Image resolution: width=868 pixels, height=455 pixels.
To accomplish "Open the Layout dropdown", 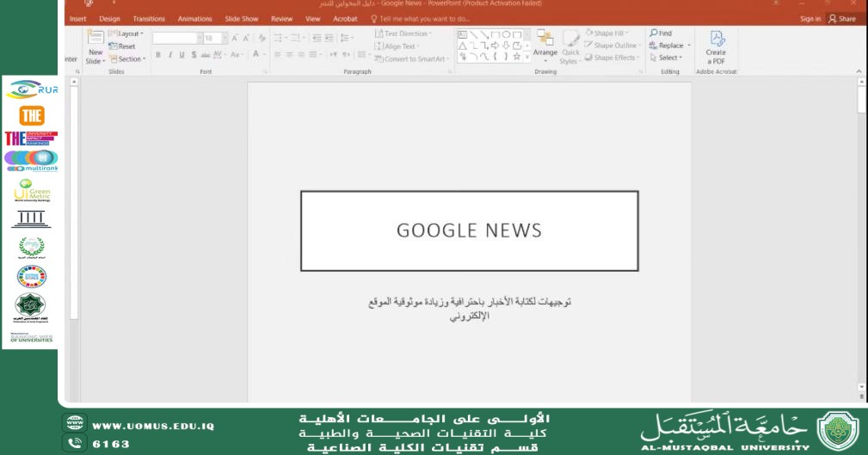I will coord(126,34).
